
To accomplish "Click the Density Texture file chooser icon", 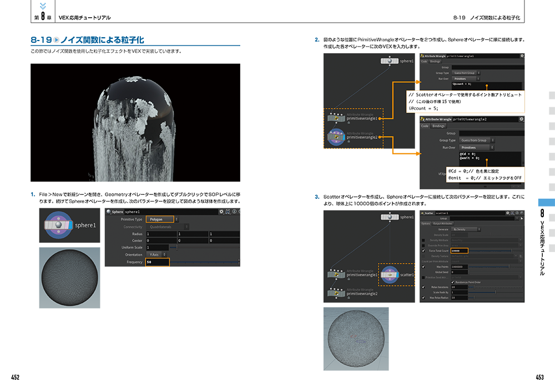I will (520, 256).
